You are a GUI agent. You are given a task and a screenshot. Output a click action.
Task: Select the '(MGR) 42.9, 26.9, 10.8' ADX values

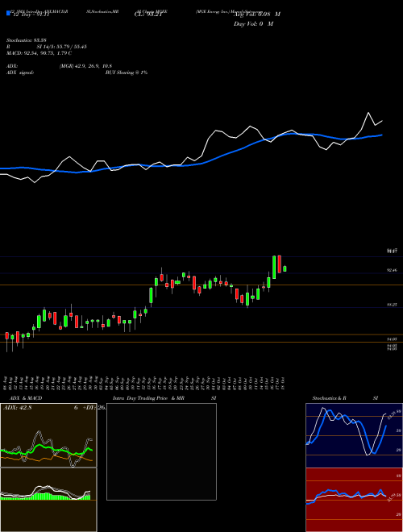pyautogui.click(x=85, y=66)
